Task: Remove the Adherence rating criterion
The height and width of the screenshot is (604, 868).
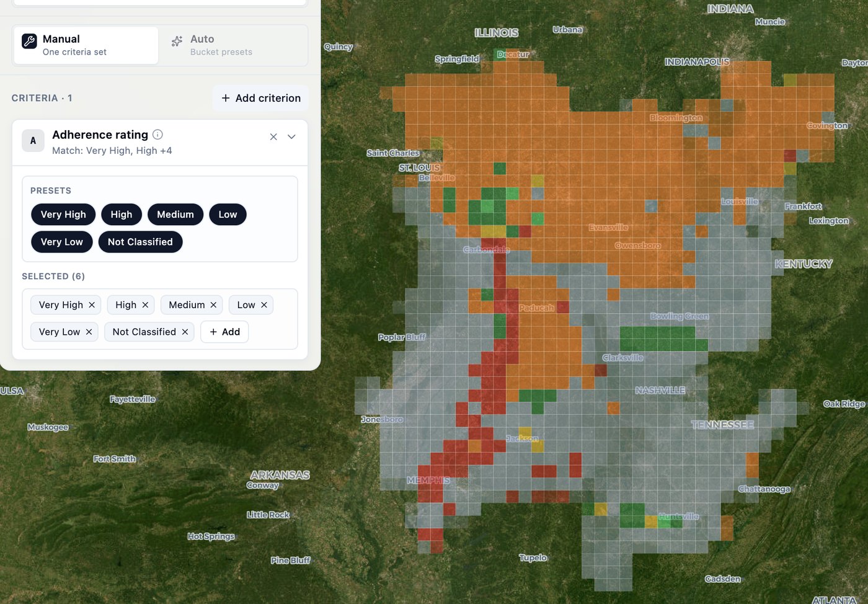Action: pos(273,136)
